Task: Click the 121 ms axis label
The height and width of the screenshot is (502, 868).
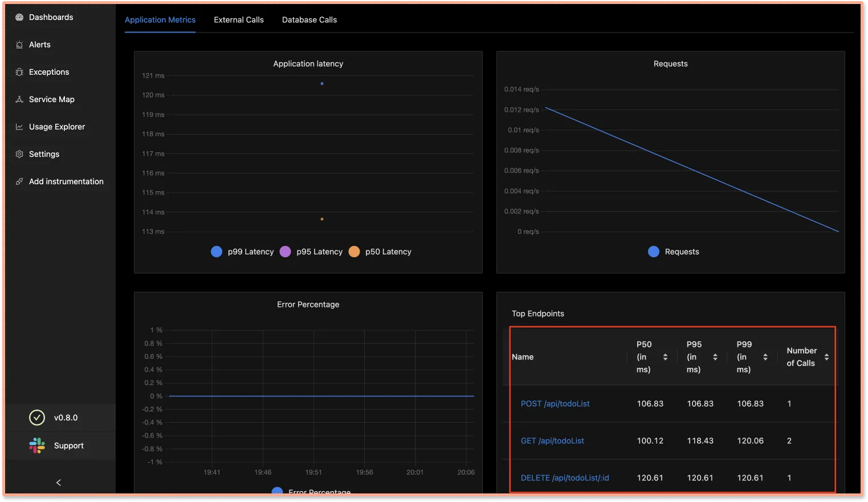Action: [153, 75]
